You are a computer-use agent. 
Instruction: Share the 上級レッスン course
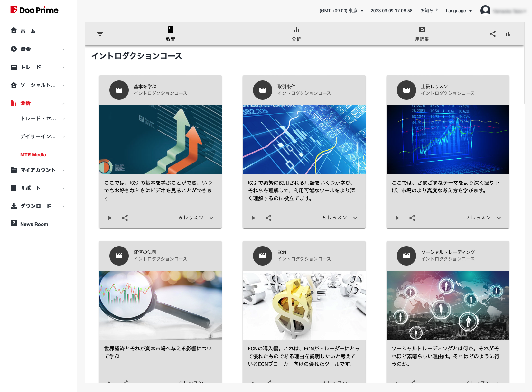(x=412, y=218)
